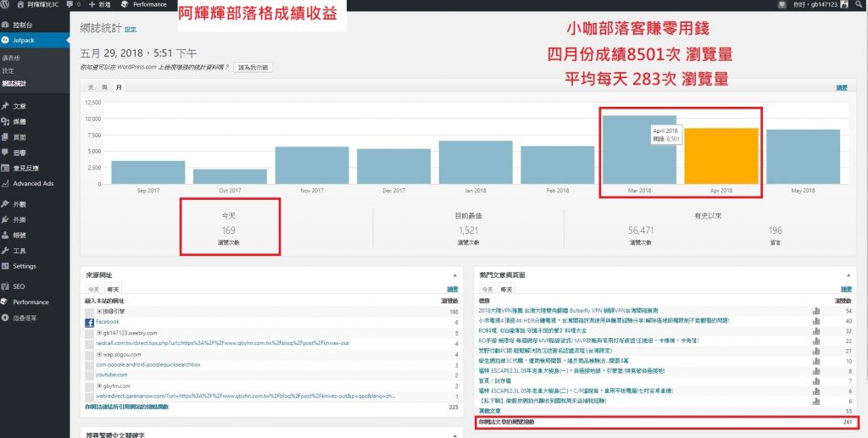View stats chart icon for Butterfly VPN post
Screen dimensions: 868x438
(x=815, y=312)
